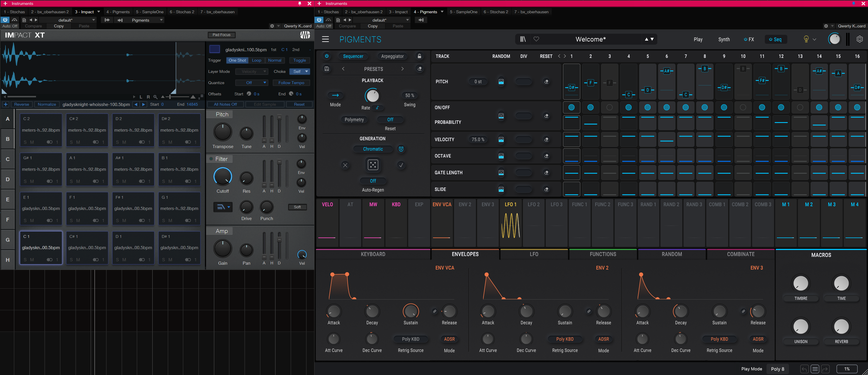The height and width of the screenshot is (375, 868).
Task: Click the Pad Focus button
Action: click(221, 35)
